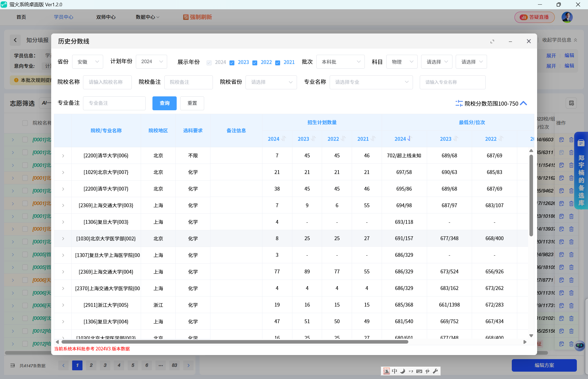Screen dimensions: 588x379
Task: Open the column settings icon near 志愿筛选
Action: 571,103
